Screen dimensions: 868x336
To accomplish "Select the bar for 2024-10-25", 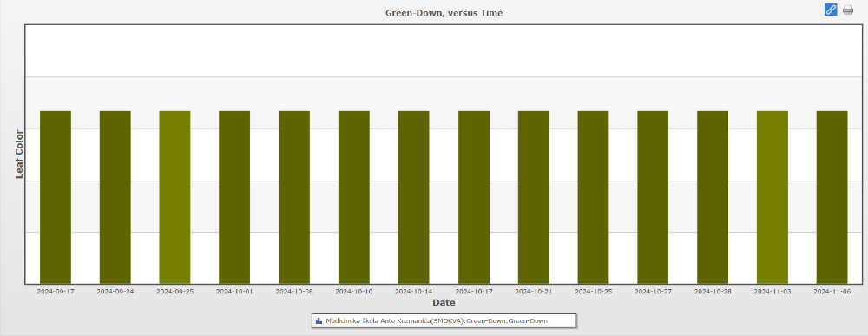I will pos(594,198).
